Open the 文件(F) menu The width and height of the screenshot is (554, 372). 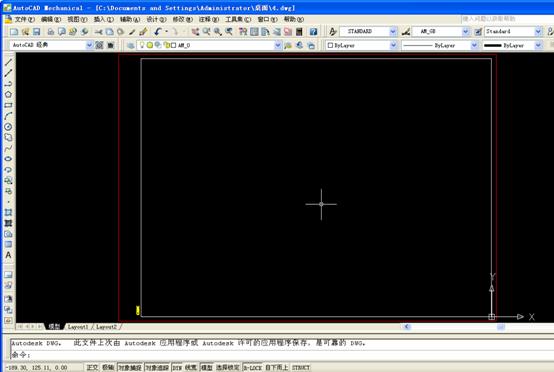tap(24, 19)
